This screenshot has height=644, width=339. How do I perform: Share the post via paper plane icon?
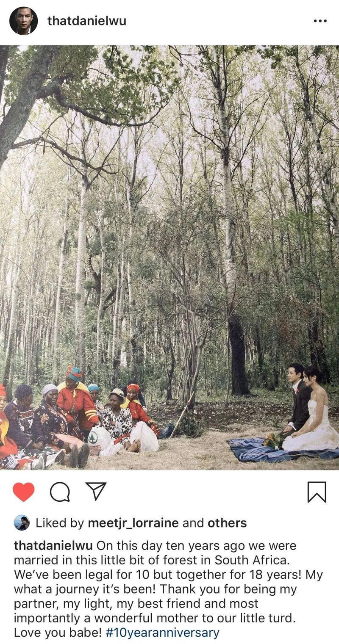[96, 491]
